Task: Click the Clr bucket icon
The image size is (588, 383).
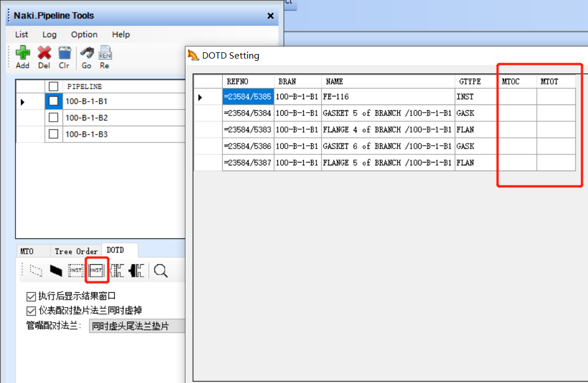Action: [64, 53]
